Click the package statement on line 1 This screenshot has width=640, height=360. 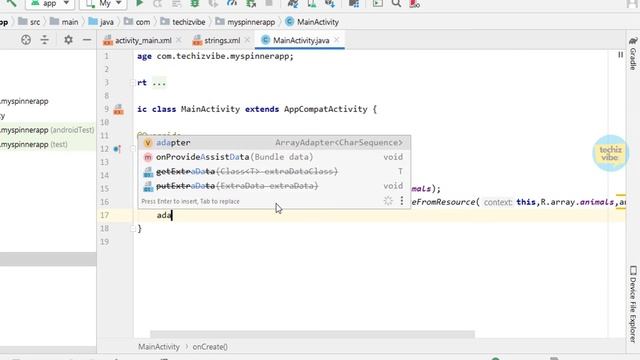(216, 56)
